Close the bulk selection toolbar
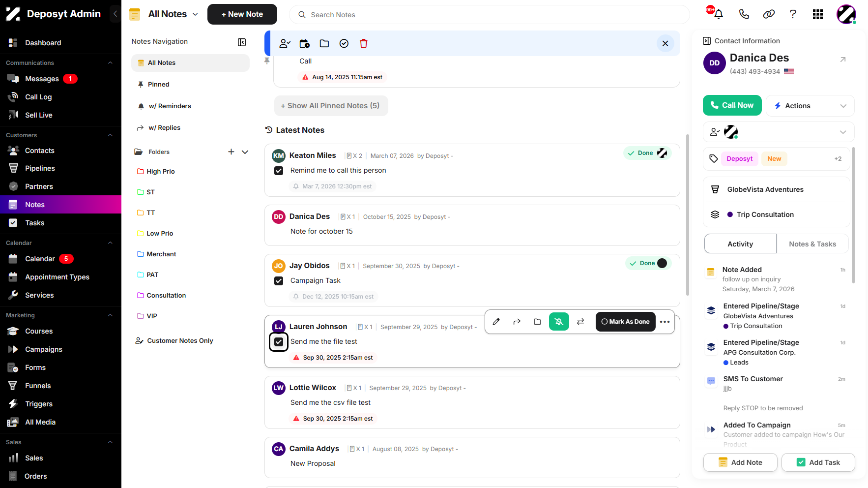This screenshot has width=868, height=488. 665,43
